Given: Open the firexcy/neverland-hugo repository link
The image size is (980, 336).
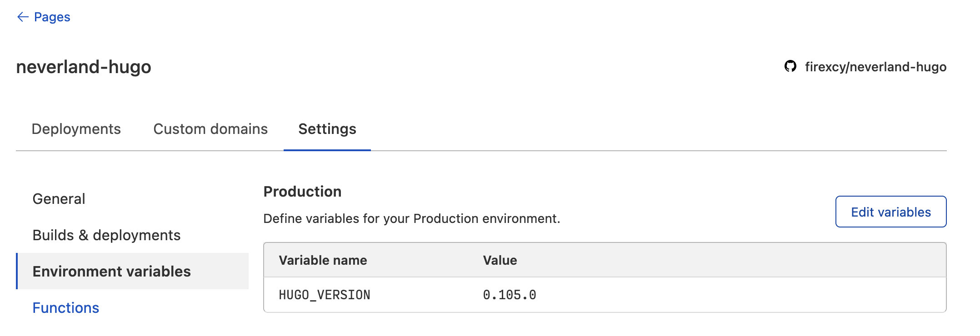Looking at the screenshot, I should 875,67.
